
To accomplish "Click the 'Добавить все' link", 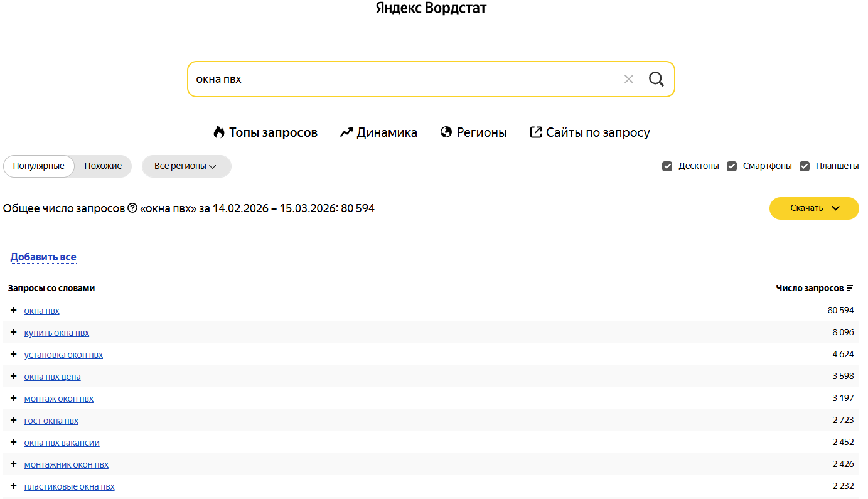I will [43, 257].
